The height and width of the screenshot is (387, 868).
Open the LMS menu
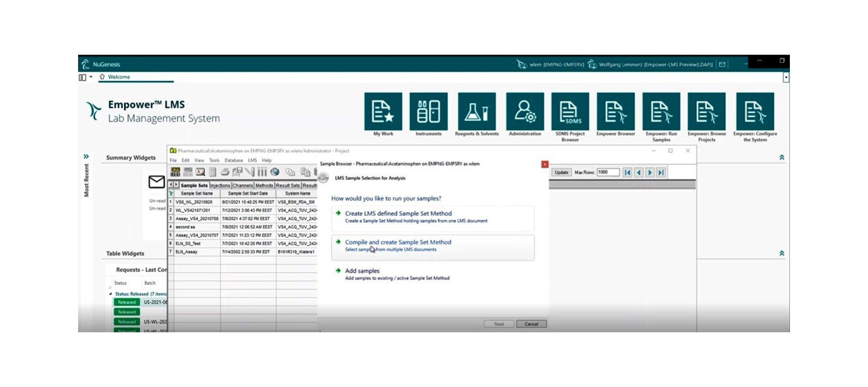pos(252,160)
